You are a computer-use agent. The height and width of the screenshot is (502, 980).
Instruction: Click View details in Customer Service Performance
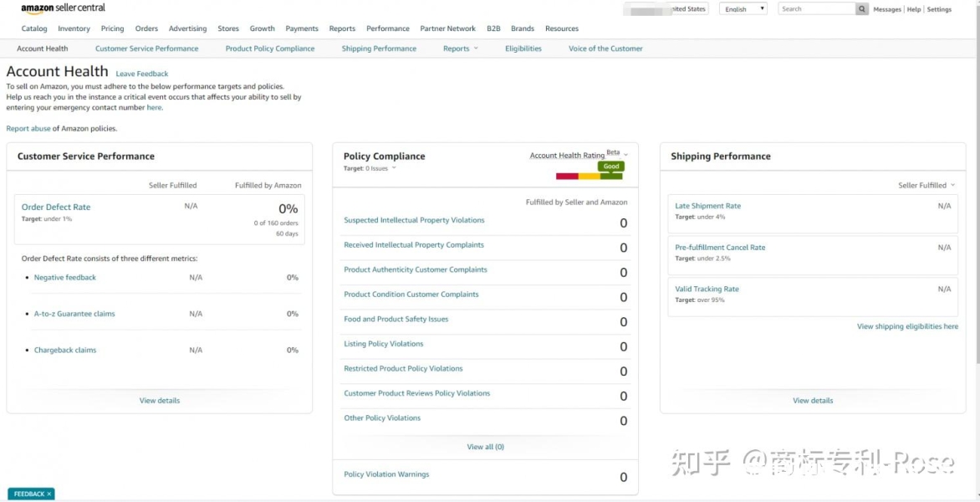tap(160, 401)
